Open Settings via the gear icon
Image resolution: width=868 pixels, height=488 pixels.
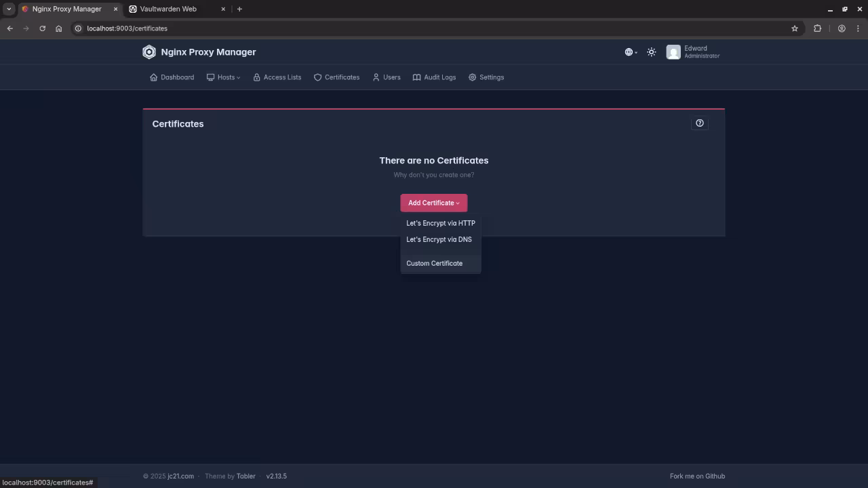[472, 77]
